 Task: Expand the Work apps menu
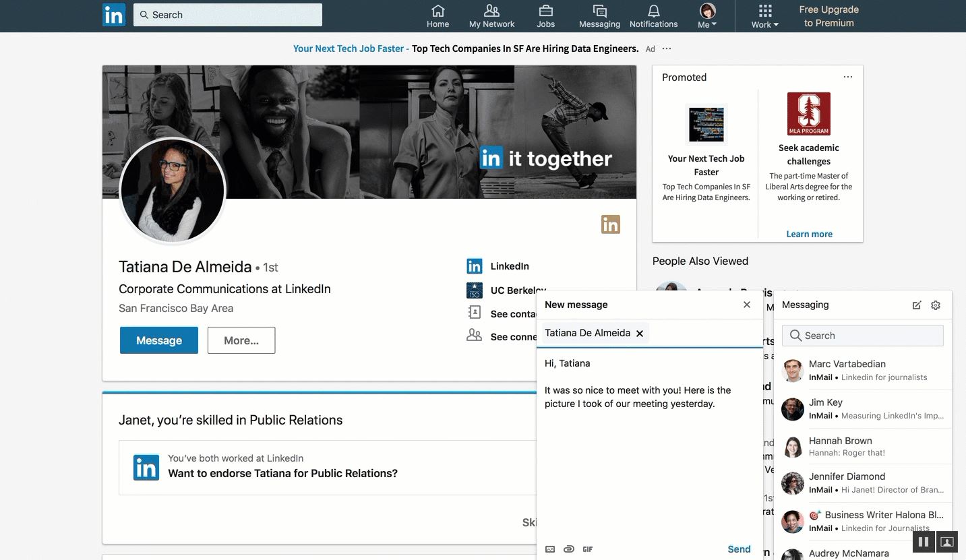pyautogui.click(x=764, y=16)
